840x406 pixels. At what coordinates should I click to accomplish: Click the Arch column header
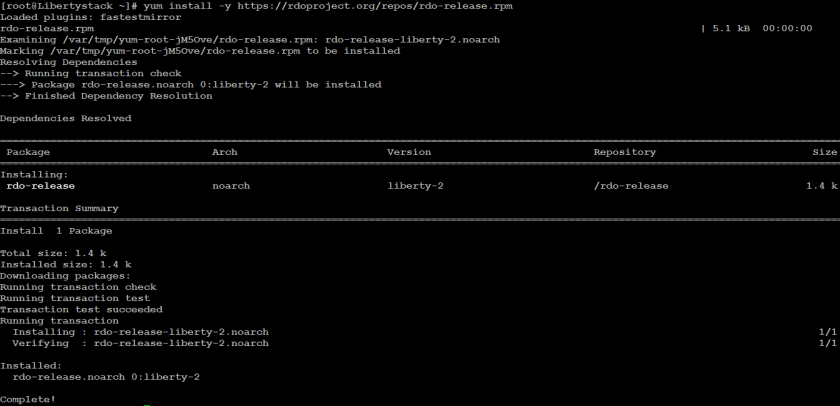(225, 152)
